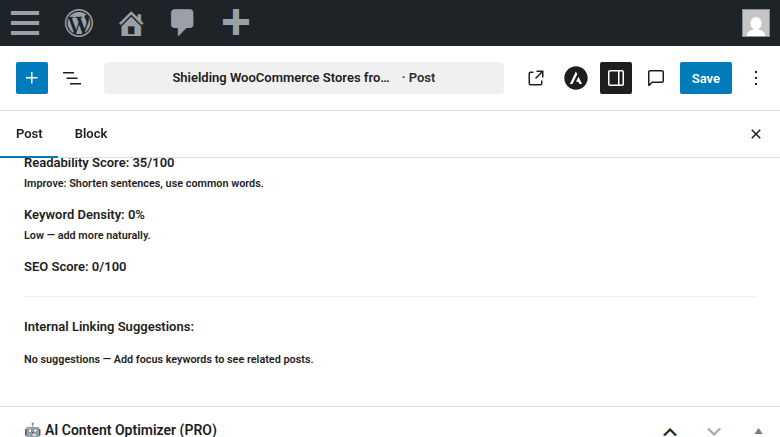Open the editor comments panel icon
The image size is (780, 437).
coord(656,78)
